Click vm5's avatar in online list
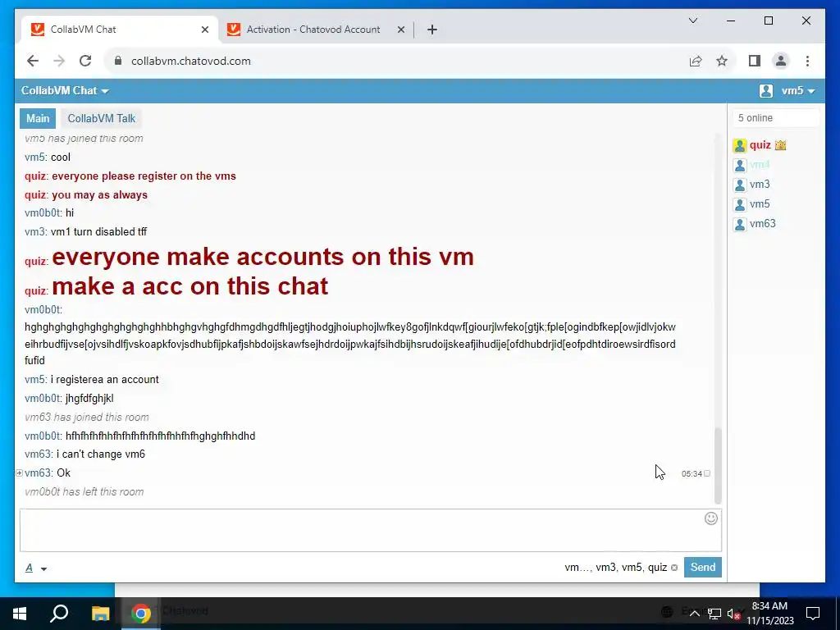Viewport: 840px width, 630px height. coord(740,204)
